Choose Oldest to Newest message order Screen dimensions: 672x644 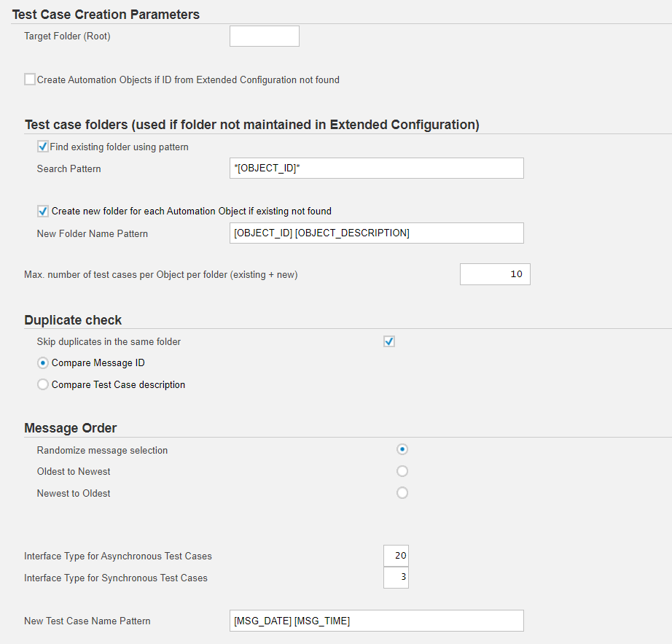click(x=402, y=471)
